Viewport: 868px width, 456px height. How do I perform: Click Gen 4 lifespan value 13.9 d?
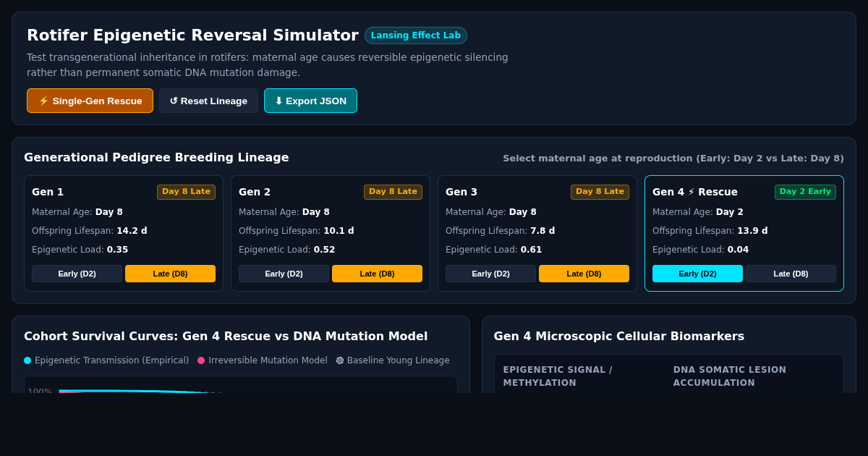[752, 231]
